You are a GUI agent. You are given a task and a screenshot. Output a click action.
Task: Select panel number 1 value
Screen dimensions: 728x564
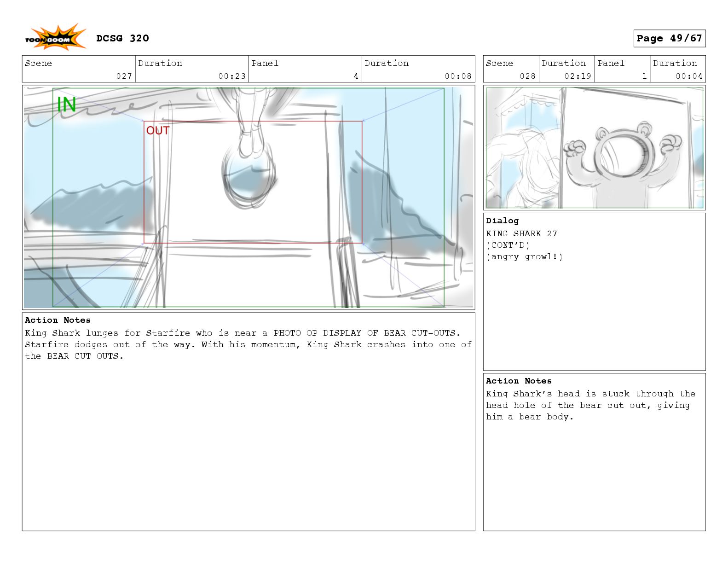click(644, 76)
